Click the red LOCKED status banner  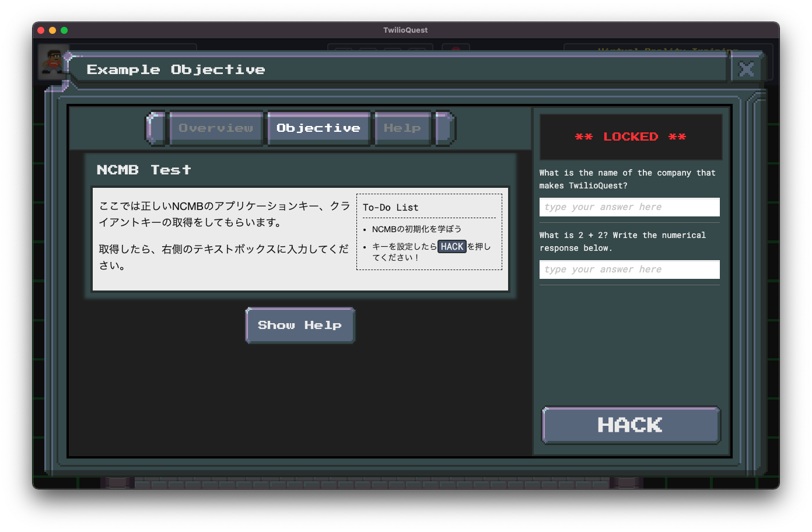click(x=631, y=136)
